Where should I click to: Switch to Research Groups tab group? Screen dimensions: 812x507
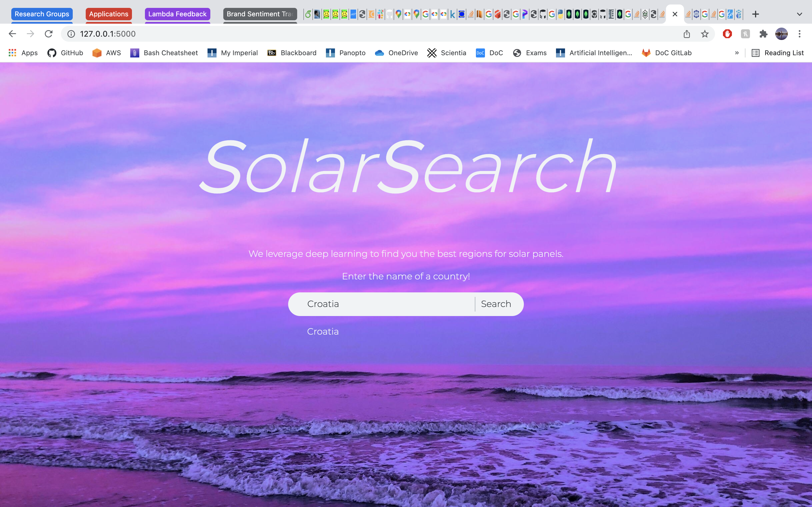tap(42, 14)
